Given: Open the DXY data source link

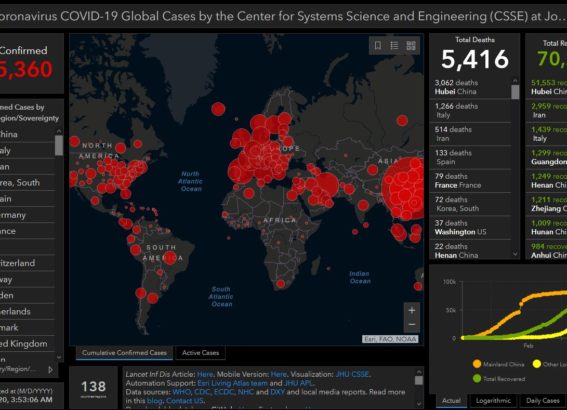Looking at the screenshot, I should pos(278,392).
